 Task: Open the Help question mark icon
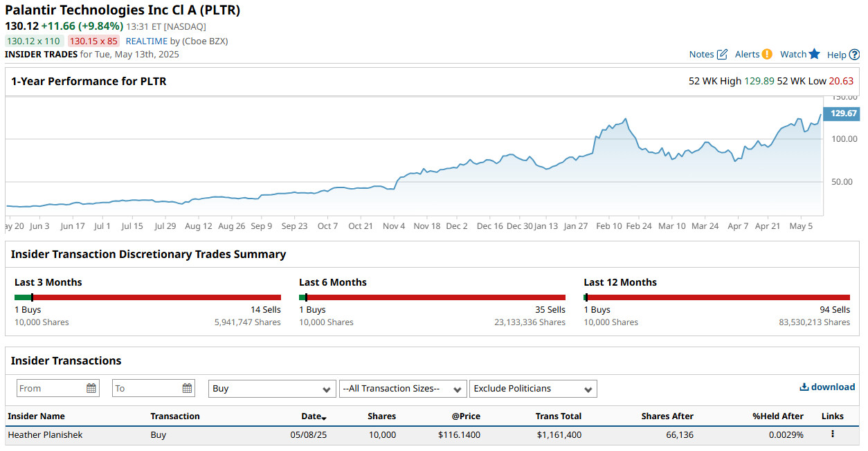854,55
